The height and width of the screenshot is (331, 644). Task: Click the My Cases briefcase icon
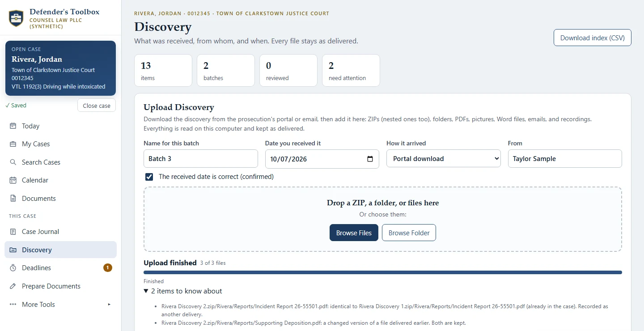pos(13,144)
